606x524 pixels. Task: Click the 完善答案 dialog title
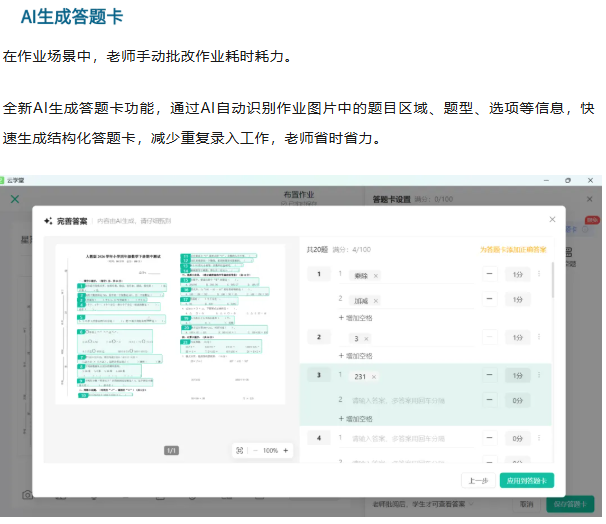point(72,221)
